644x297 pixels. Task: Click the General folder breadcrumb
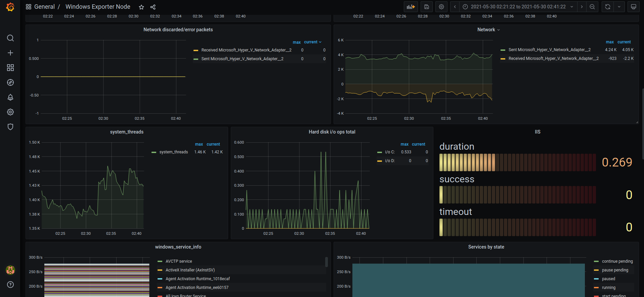tap(44, 7)
